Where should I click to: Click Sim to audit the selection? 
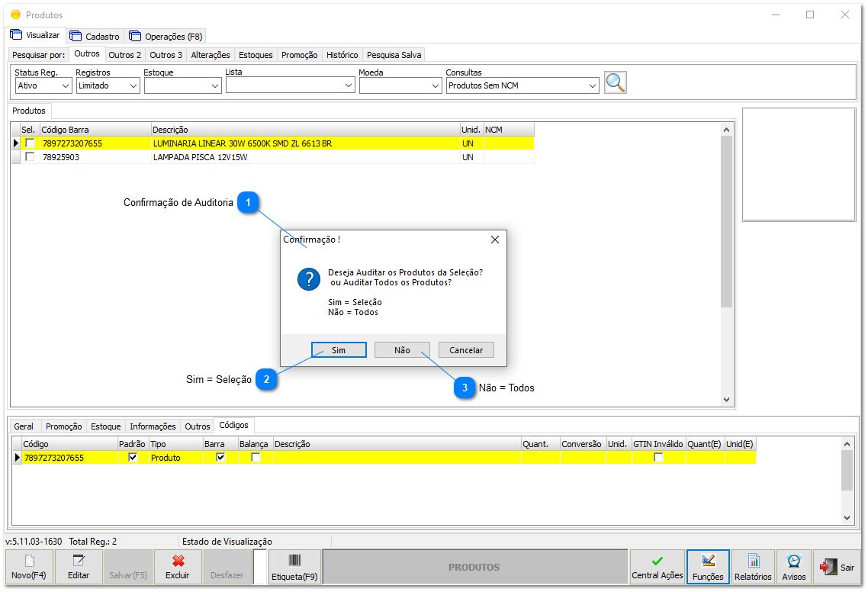[x=339, y=349]
